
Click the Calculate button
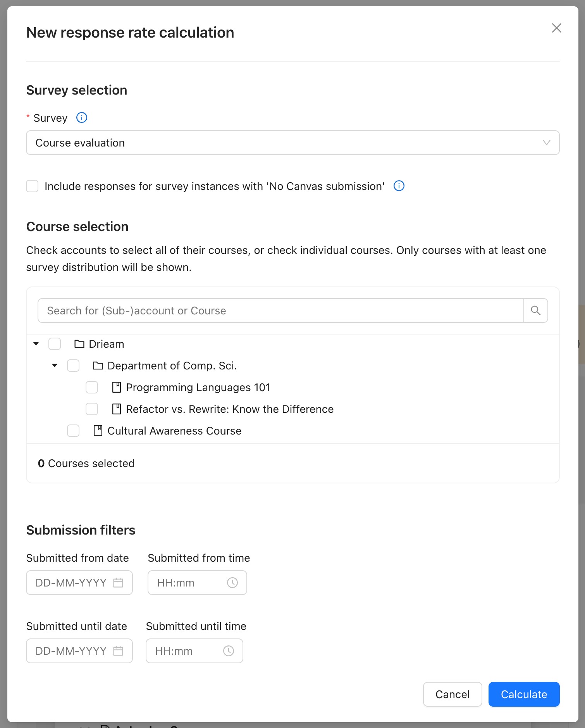click(524, 694)
